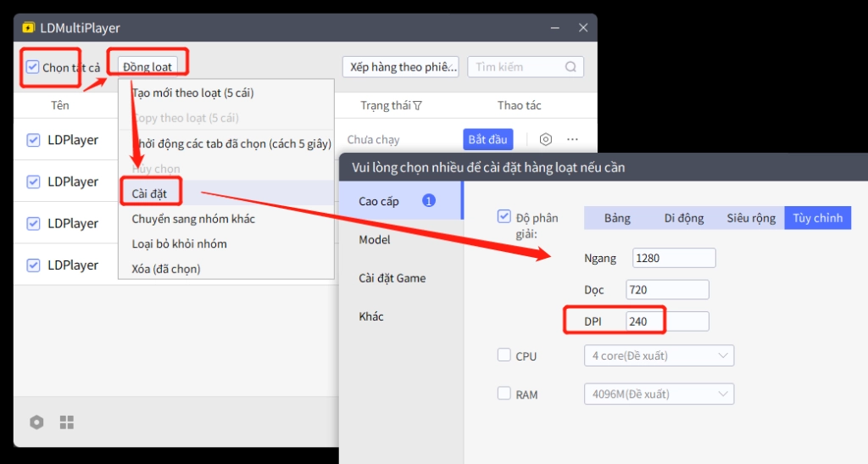Image resolution: width=868 pixels, height=464 pixels.
Task: Select Di động resolution preset
Action: click(684, 218)
